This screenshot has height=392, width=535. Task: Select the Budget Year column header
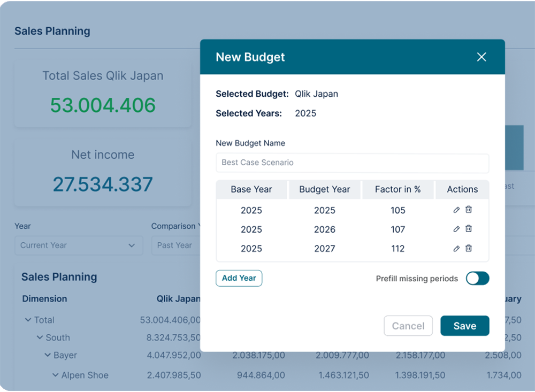coord(325,189)
